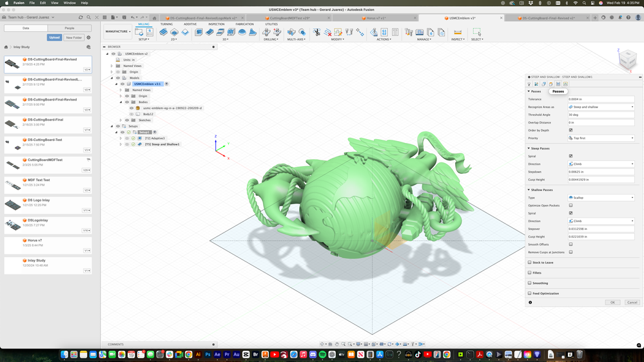Open the Tool Library icon in Manage
Screen dimensions: 644x362
point(409,32)
